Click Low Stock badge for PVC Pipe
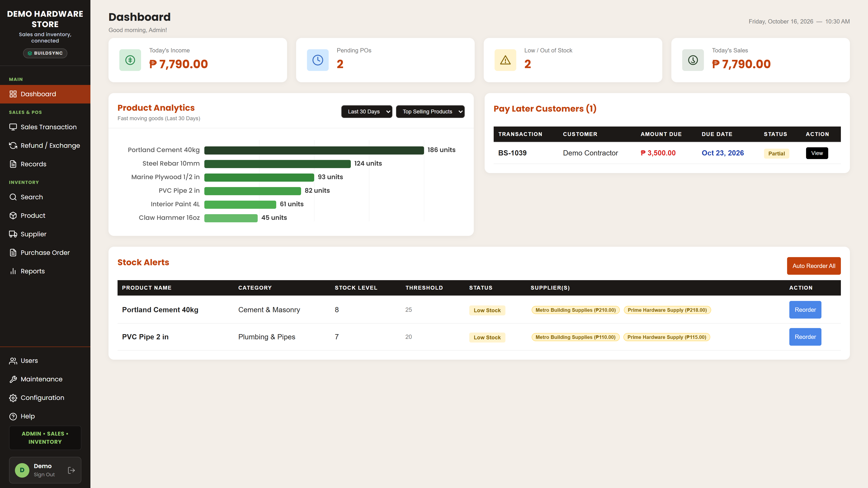This screenshot has height=488, width=868. (487, 338)
